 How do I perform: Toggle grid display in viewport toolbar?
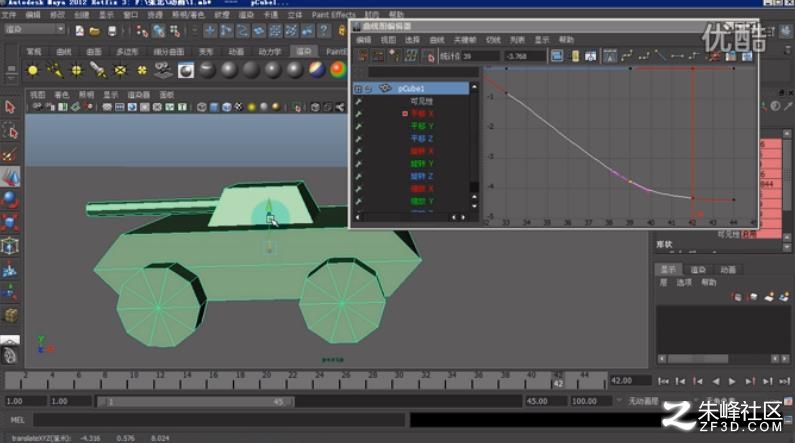tap(107, 107)
